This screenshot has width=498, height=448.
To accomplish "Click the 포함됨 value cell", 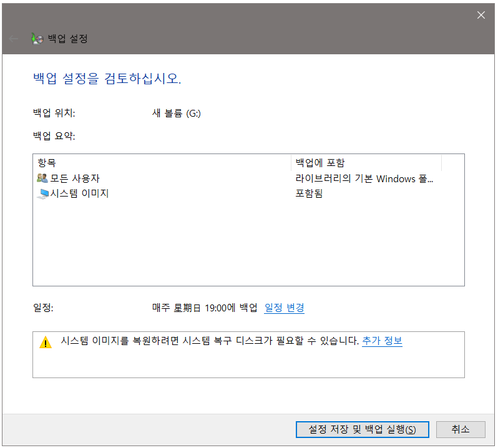I will pyautogui.click(x=309, y=193).
